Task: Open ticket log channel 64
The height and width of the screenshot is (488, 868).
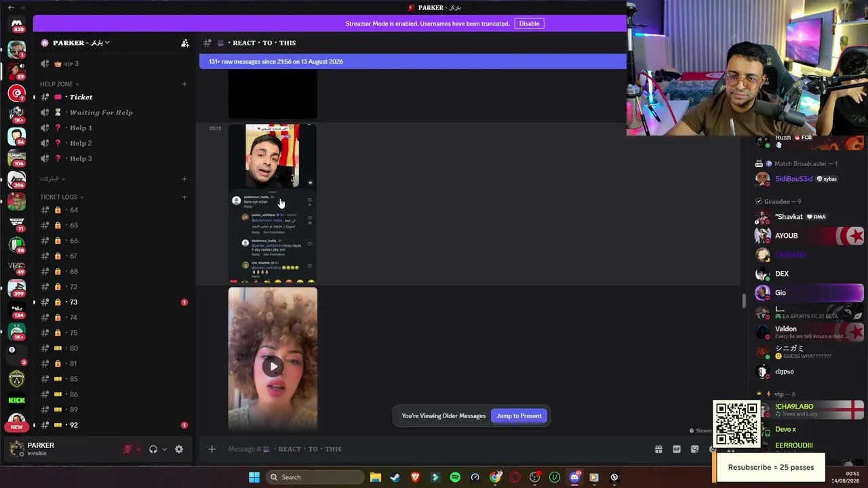Action: click(x=114, y=210)
